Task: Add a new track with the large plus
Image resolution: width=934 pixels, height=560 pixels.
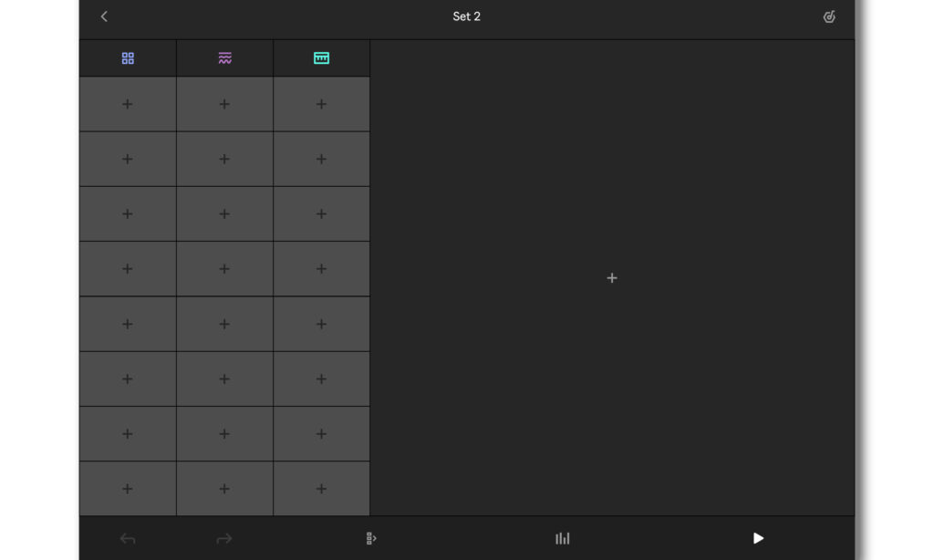Action: 612,278
